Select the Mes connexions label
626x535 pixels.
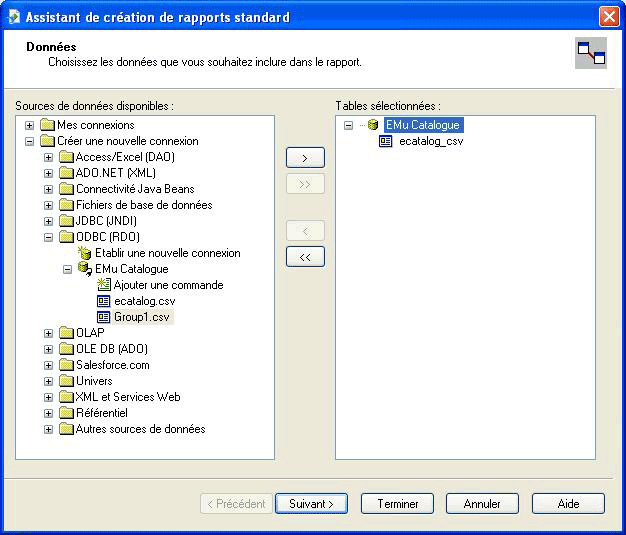tap(95, 125)
